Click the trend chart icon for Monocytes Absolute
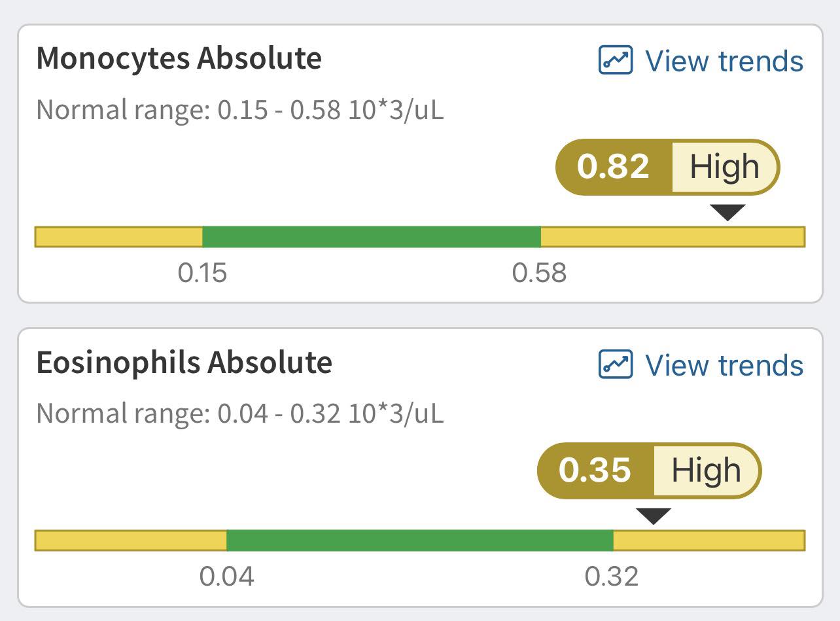The height and width of the screenshot is (621, 840). click(x=616, y=60)
